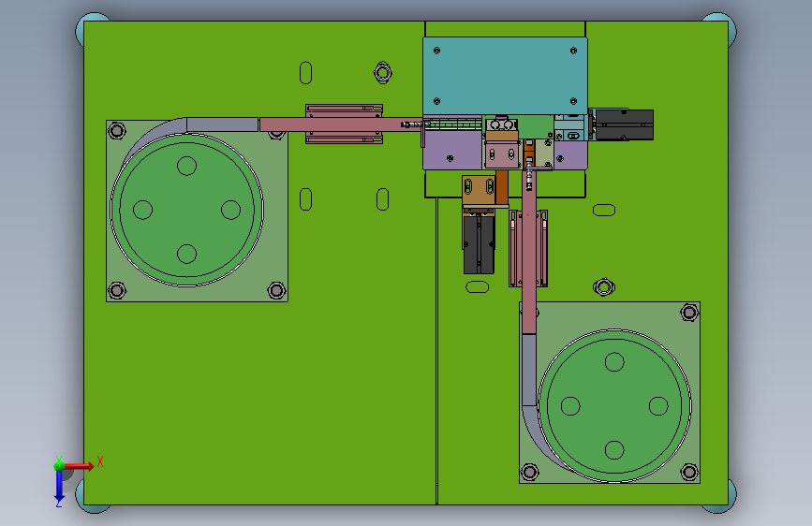This screenshot has width=812, height=526.
Task: Pick horizontal slot below the black vertical cylinder
Action: (477, 286)
